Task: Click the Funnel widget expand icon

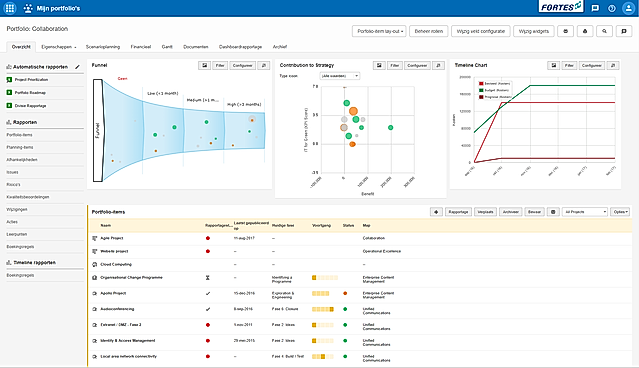Action: point(264,65)
